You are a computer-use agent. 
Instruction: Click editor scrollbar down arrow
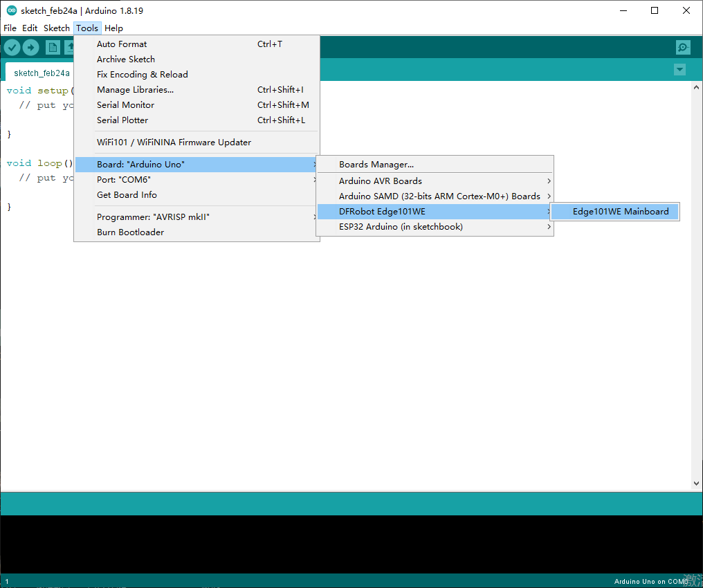tap(696, 484)
